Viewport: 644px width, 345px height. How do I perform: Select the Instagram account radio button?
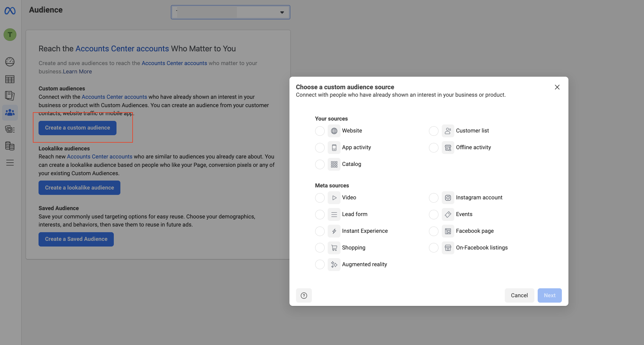point(433,198)
